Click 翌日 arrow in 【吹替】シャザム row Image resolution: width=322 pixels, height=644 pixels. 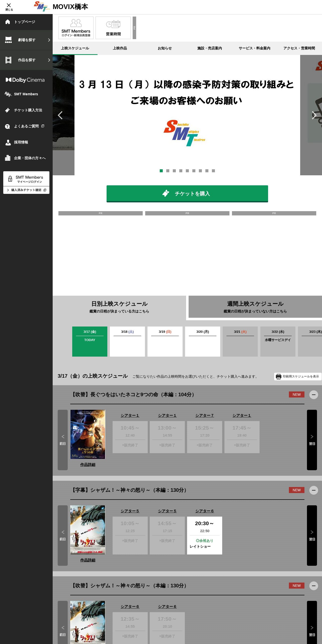point(312,622)
